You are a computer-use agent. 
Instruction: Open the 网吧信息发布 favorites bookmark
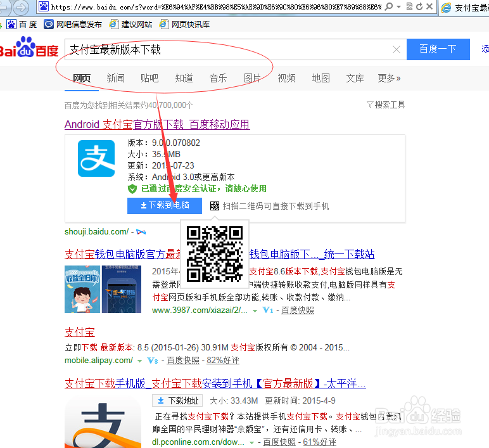[x=73, y=24]
